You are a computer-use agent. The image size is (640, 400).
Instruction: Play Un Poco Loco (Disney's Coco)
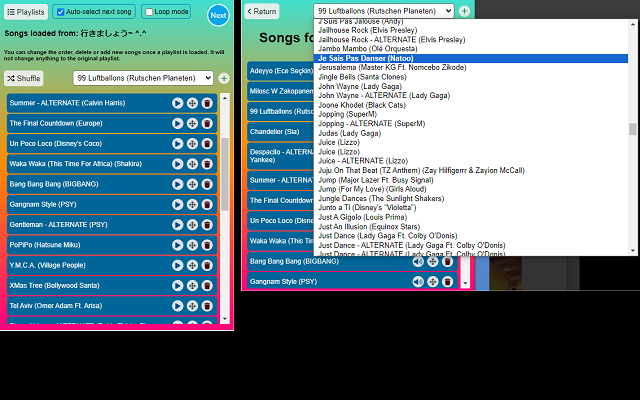178,144
